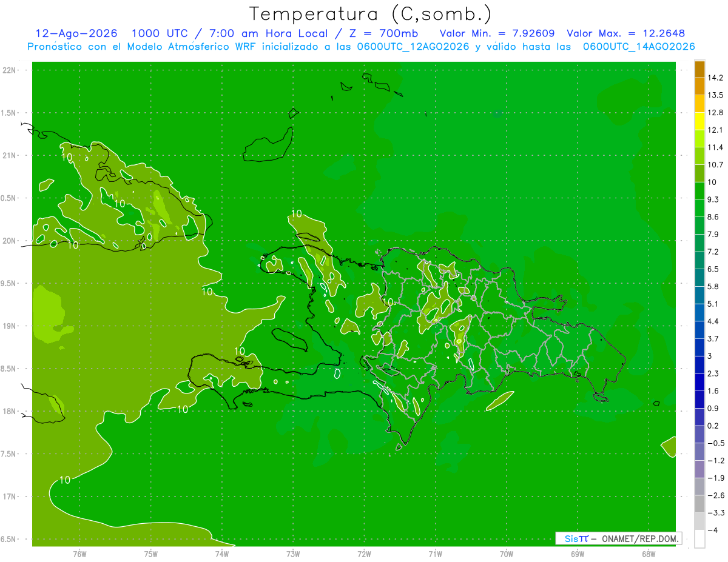Click the '7.9' color bar value

713,234
